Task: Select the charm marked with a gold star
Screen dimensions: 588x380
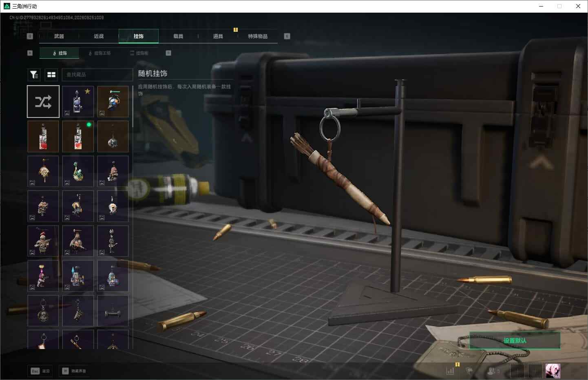Action: (78, 102)
